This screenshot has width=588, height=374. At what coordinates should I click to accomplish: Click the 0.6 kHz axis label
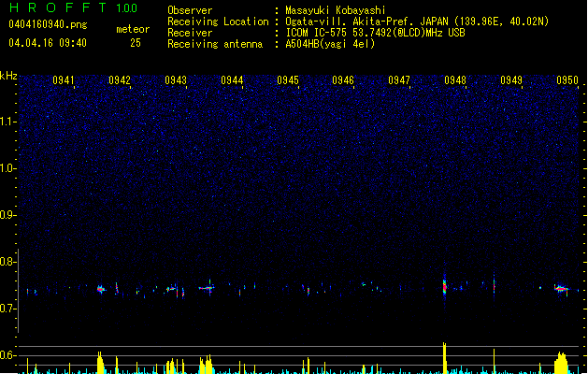coord(8,355)
